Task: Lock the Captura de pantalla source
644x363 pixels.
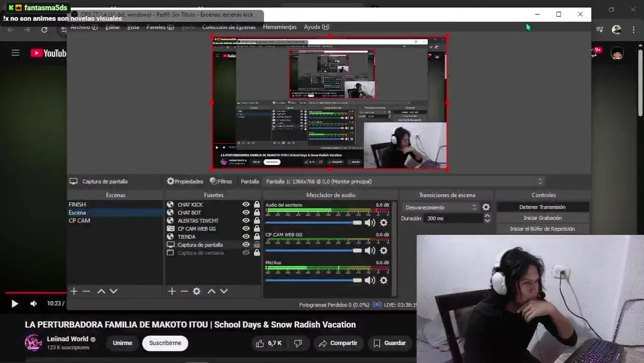Action: [x=257, y=245]
